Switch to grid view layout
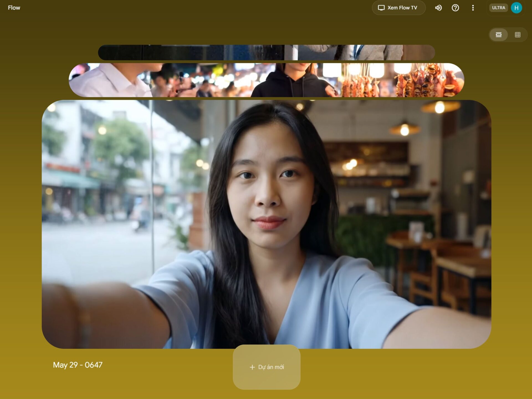Viewport: 532px width, 399px height. click(517, 35)
